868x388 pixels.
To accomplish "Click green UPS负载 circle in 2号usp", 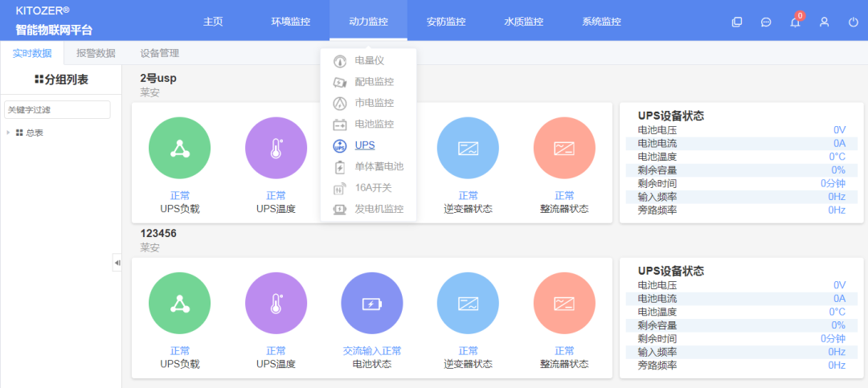I will pyautogui.click(x=179, y=148).
